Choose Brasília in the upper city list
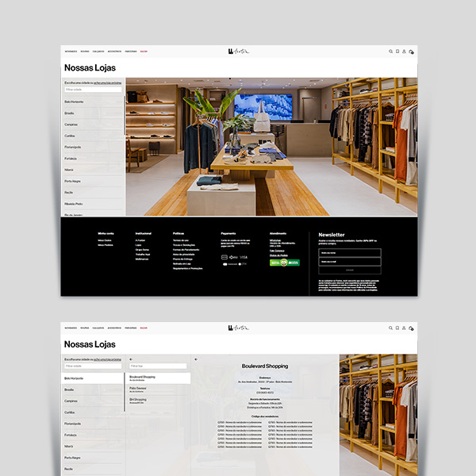This screenshot has width=476, height=476. [70, 114]
